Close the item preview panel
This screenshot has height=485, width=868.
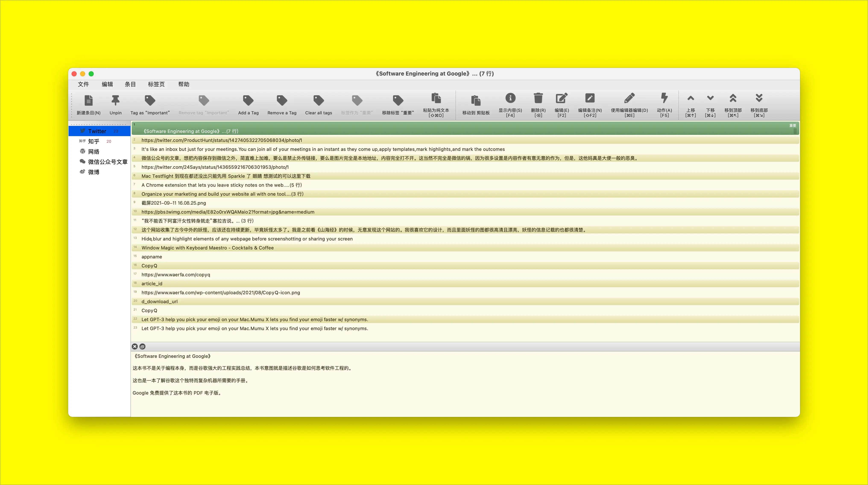coord(135,347)
